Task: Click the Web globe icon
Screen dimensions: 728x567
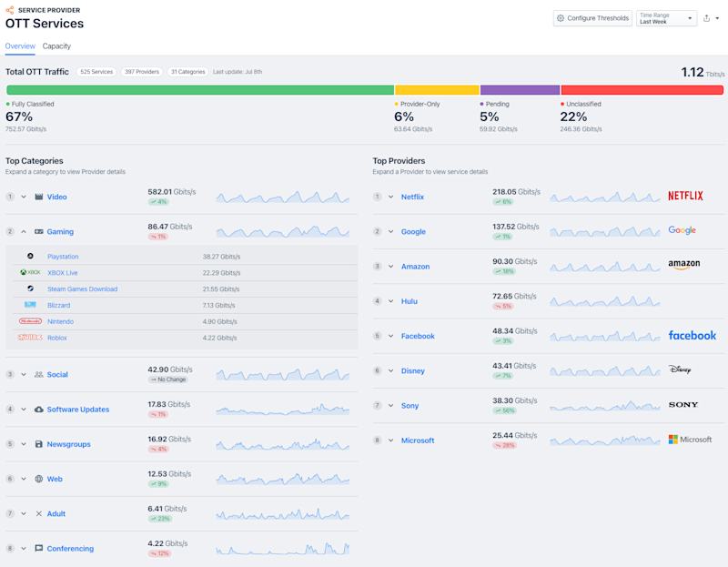Action: pyautogui.click(x=38, y=479)
